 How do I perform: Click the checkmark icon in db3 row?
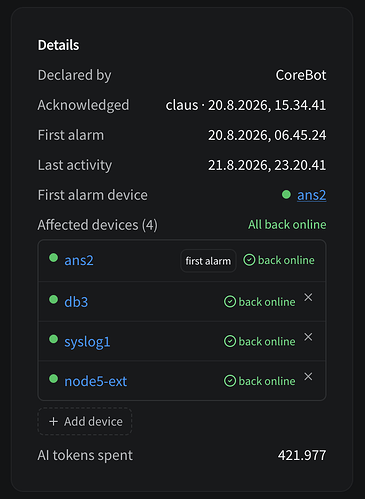click(230, 302)
